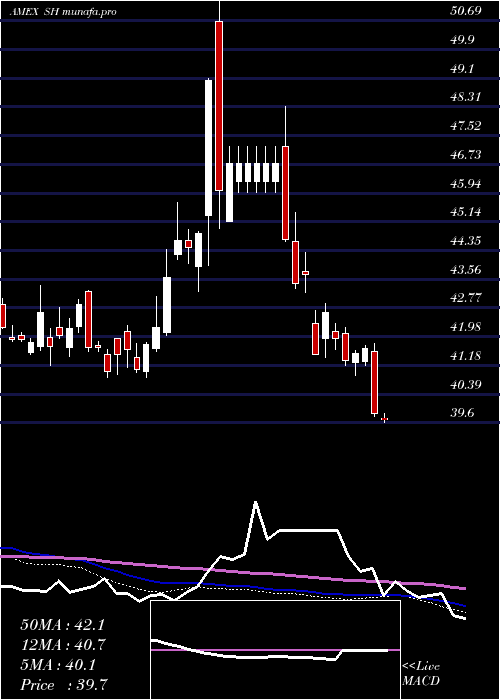This screenshot has height=700, width=500.
Task: Click the 39.6 price axis label
Action: tap(462, 413)
